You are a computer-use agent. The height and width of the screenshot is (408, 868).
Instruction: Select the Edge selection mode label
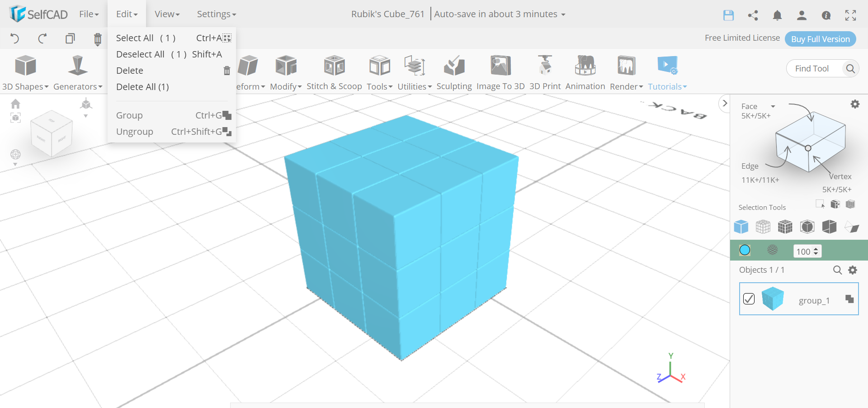coord(750,166)
